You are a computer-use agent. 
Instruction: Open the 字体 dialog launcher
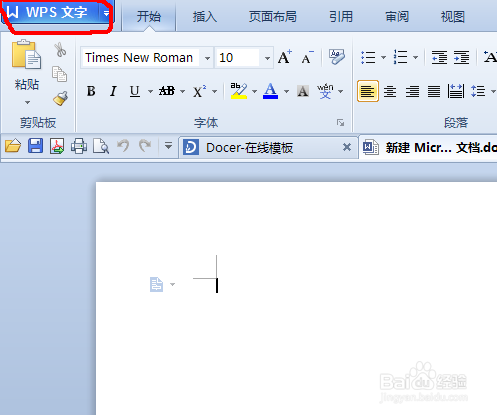coord(340,123)
